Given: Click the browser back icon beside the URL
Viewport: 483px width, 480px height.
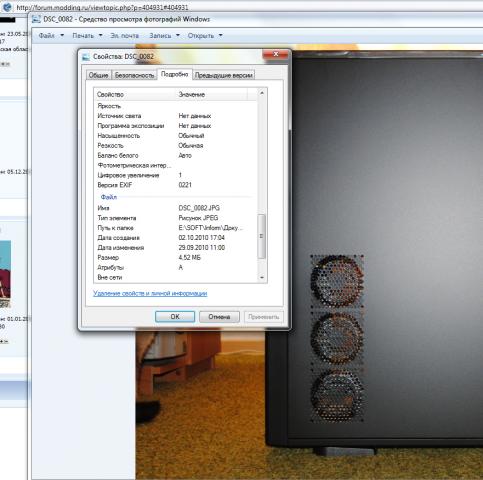Looking at the screenshot, I should pyautogui.click(x=7, y=6).
